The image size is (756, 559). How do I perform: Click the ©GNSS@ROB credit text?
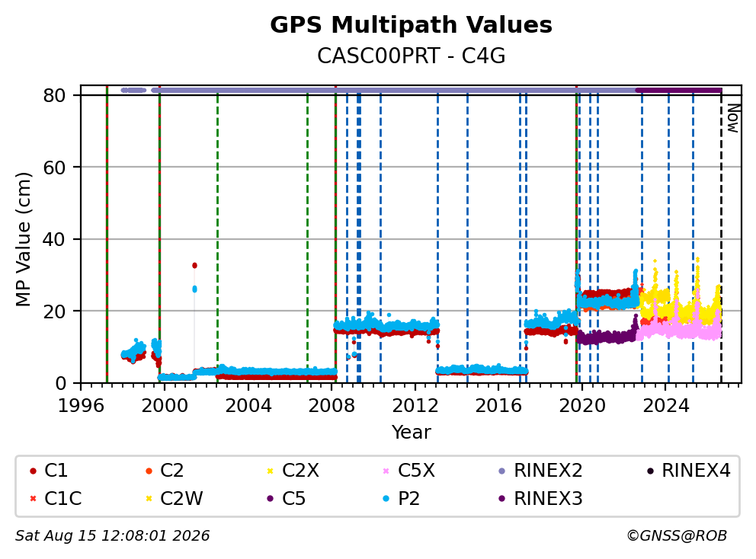tap(677, 536)
